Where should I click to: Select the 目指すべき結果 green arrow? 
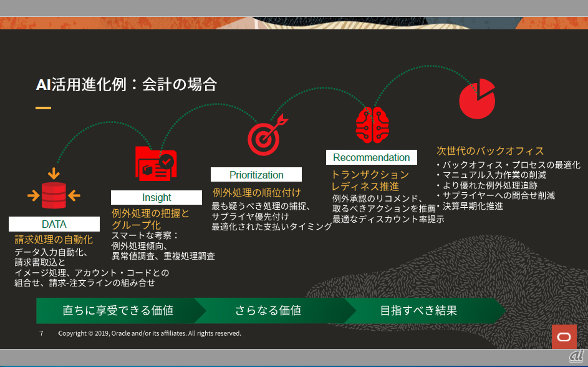[418, 310]
